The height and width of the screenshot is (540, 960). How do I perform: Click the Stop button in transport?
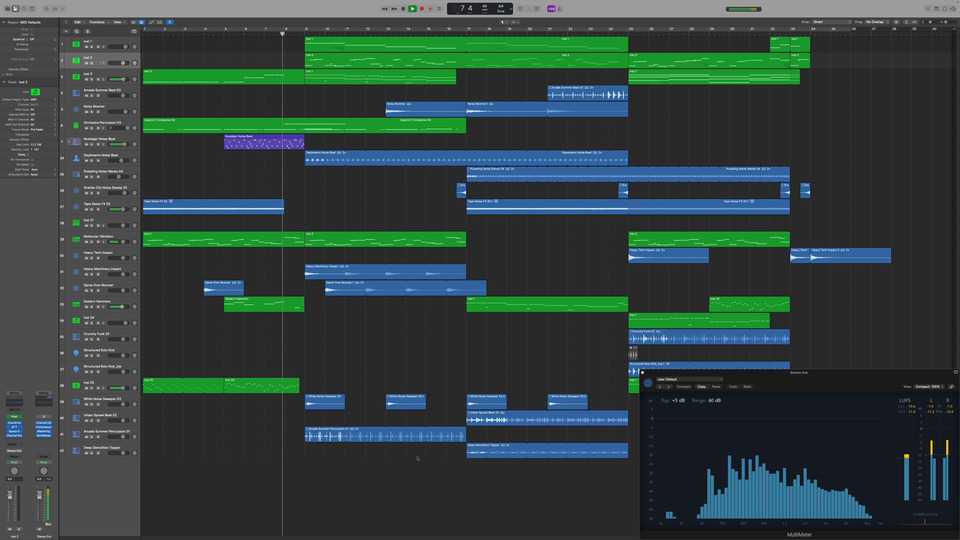[402, 9]
